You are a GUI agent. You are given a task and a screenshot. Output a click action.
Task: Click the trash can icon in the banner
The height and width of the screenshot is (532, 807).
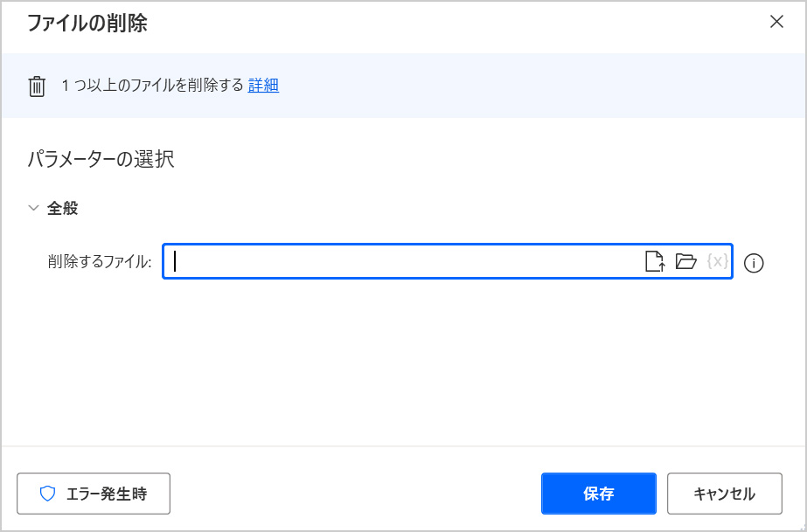pyautogui.click(x=37, y=86)
